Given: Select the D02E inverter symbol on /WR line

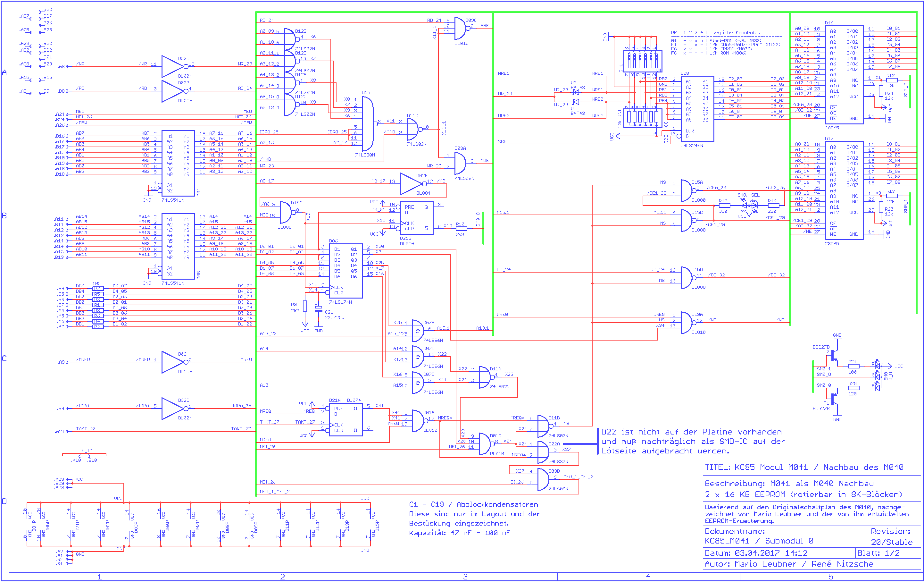Looking at the screenshot, I should point(175,66).
